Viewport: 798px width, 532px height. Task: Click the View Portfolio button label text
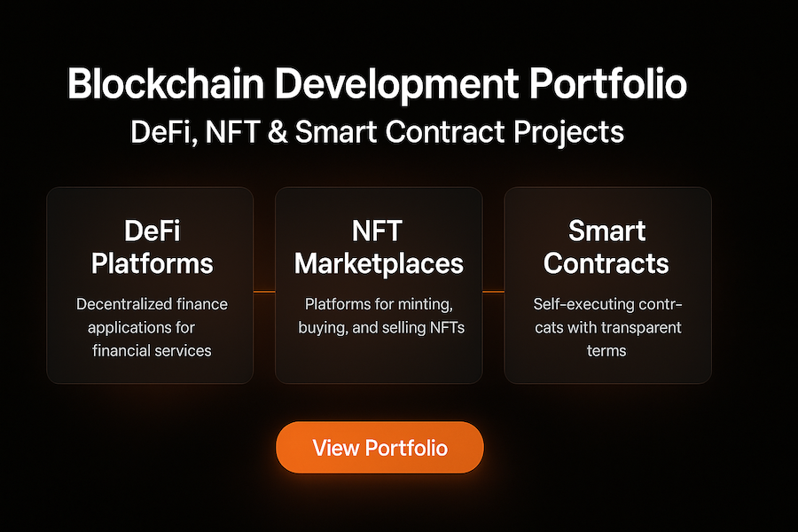coord(379,448)
